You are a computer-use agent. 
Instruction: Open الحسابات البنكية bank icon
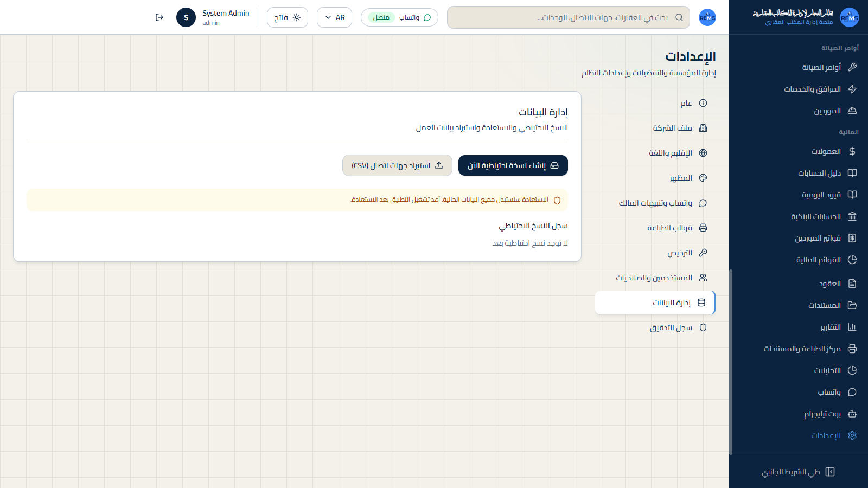point(852,216)
